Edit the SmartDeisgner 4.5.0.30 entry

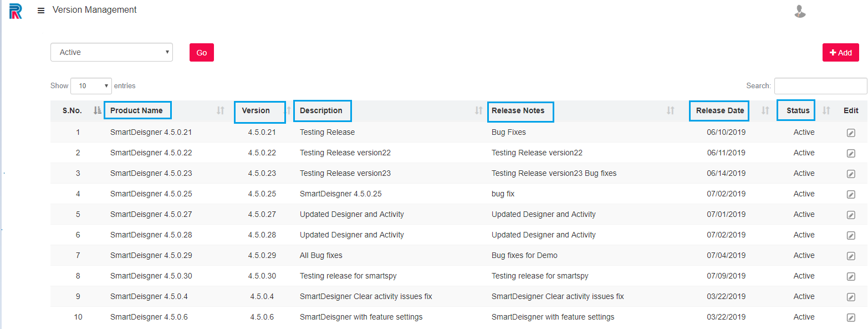click(851, 276)
